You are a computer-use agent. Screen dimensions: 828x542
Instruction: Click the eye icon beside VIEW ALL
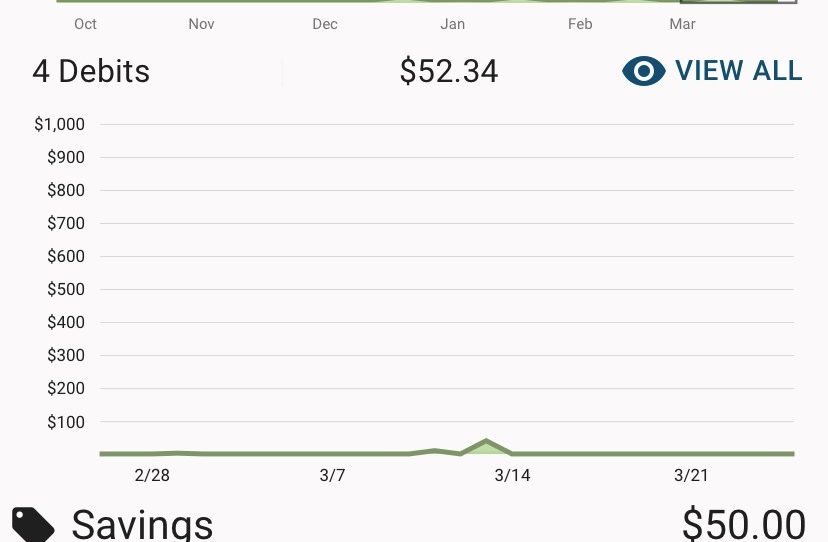(643, 71)
